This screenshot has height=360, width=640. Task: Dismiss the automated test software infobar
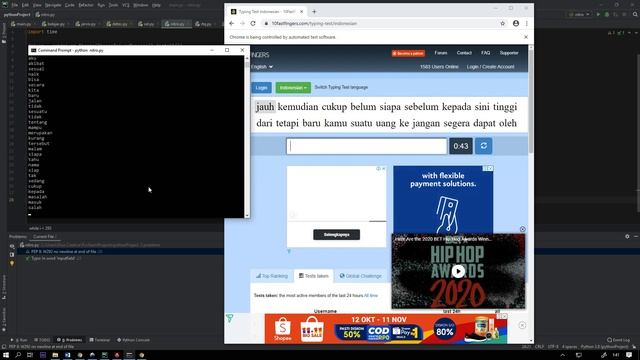coord(526,37)
